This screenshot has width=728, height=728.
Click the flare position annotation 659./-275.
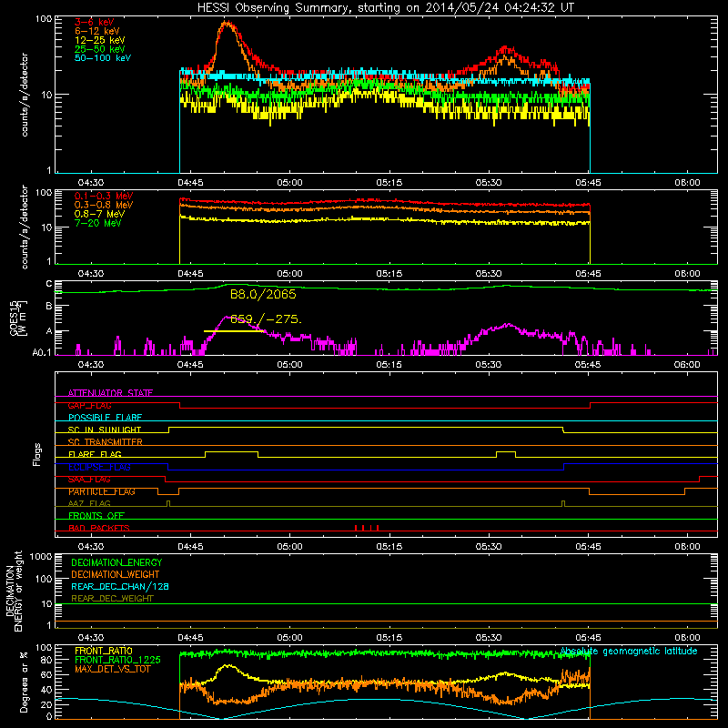point(266,319)
